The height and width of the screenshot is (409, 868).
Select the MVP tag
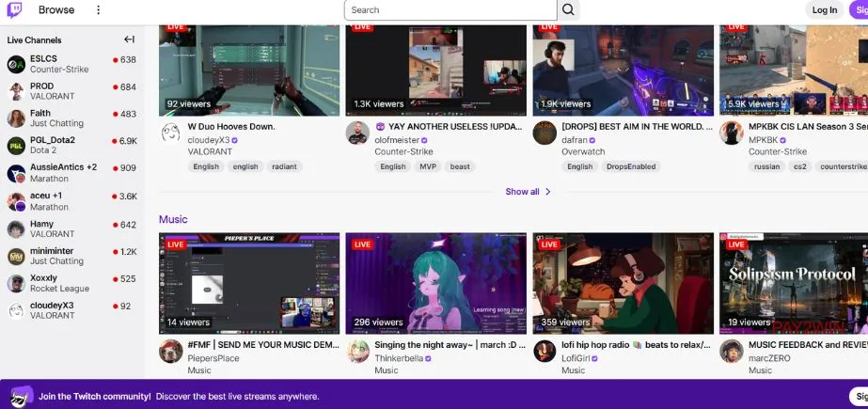click(x=428, y=166)
